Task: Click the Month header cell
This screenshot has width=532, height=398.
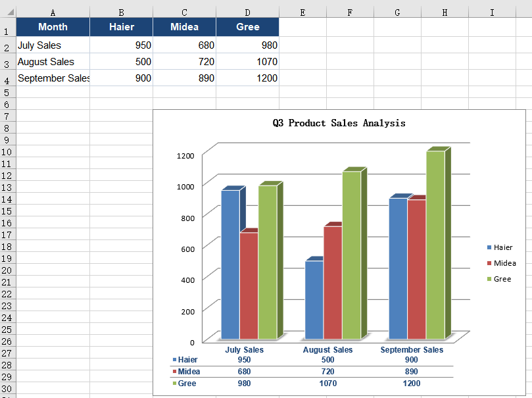Action: pos(53,27)
